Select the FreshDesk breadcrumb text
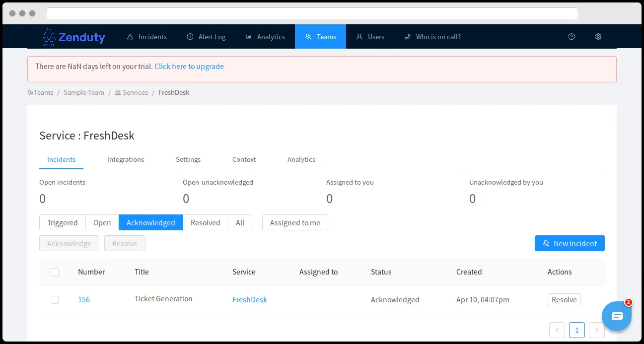The height and width of the screenshot is (344, 644). click(x=174, y=92)
